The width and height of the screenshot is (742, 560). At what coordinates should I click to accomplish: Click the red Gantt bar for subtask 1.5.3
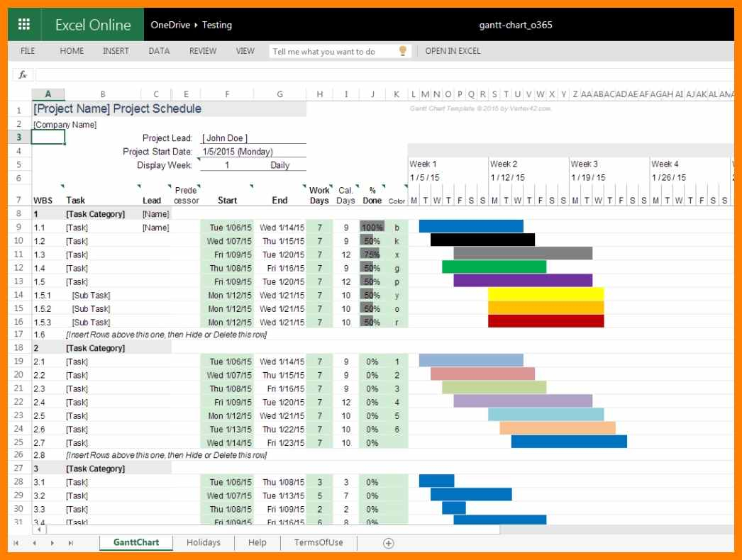[546, 321]
